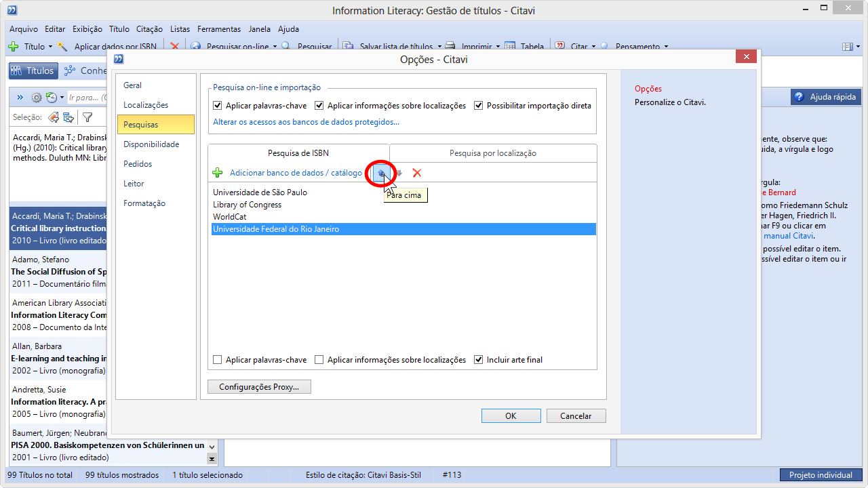Click the green plus Título icon
868x488 pixels.
click(13, 47)
